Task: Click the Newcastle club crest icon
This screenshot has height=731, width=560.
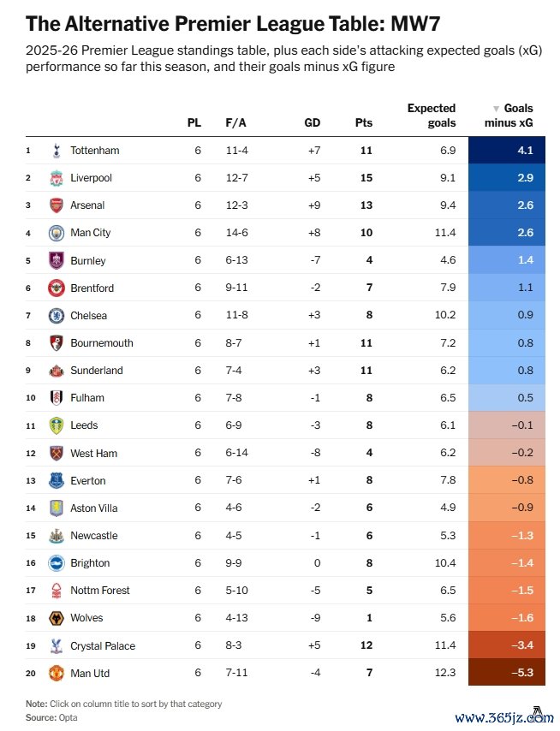Action: click(57, 536)
